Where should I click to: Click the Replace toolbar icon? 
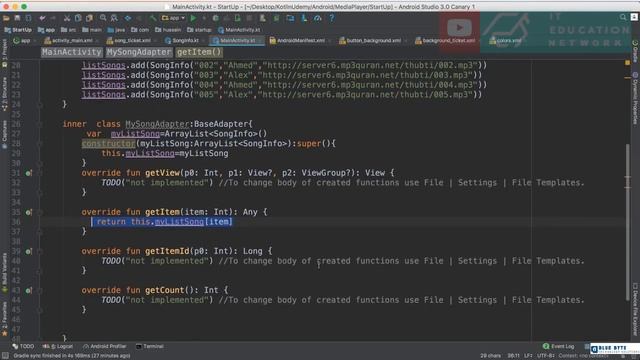tap(114, 18)
